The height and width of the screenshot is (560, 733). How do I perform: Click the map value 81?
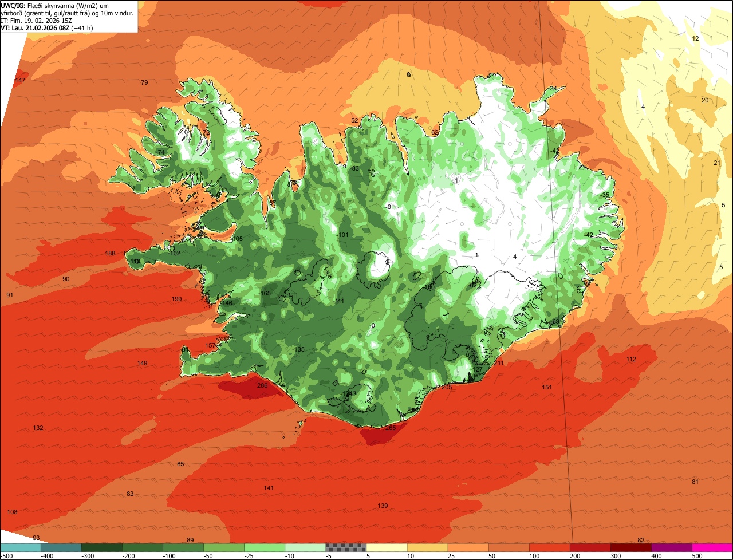click(x=695, y=482)
